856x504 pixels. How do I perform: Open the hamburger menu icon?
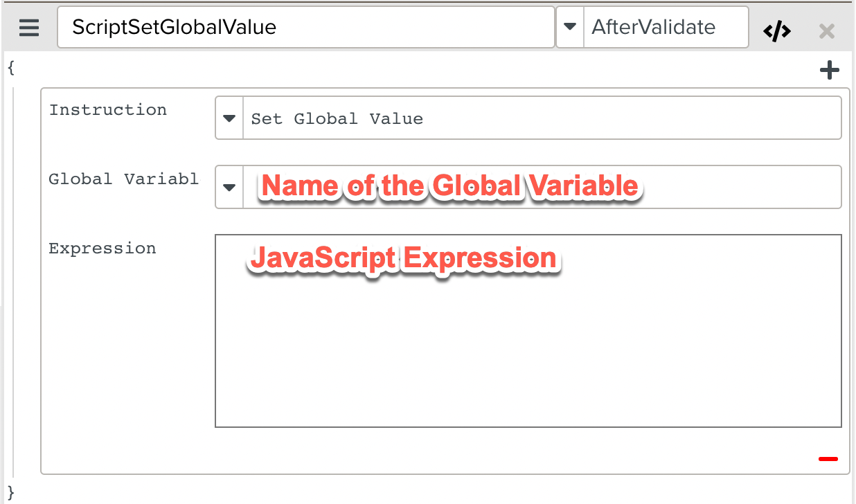click(x=28, y=28)
